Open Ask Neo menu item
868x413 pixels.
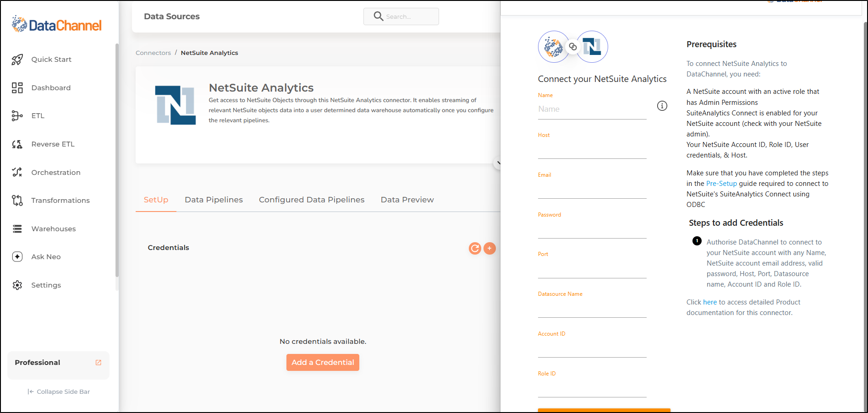pyautogui.click(x=46, y=257)
